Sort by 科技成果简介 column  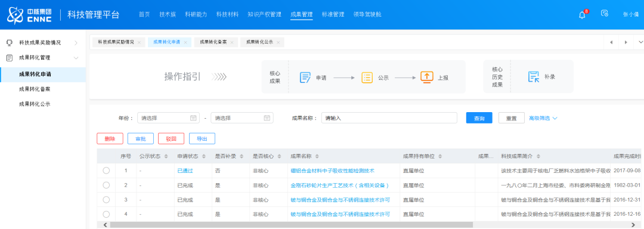point(538,156)
